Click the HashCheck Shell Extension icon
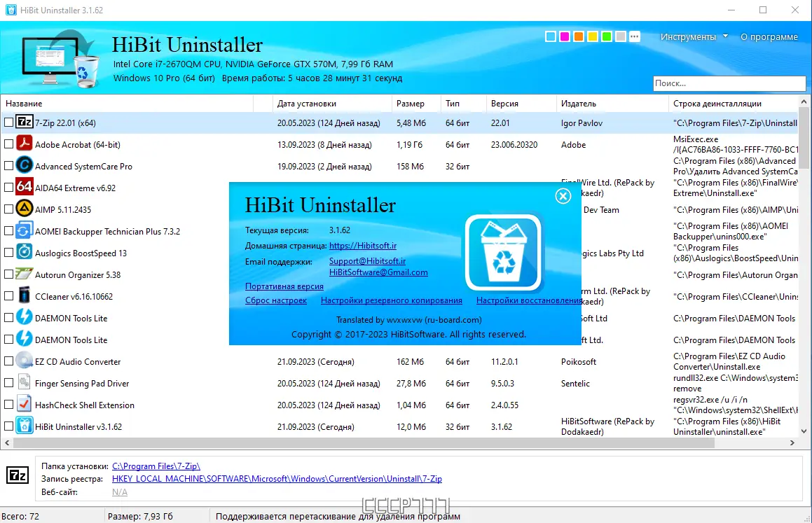 point(25,404)
